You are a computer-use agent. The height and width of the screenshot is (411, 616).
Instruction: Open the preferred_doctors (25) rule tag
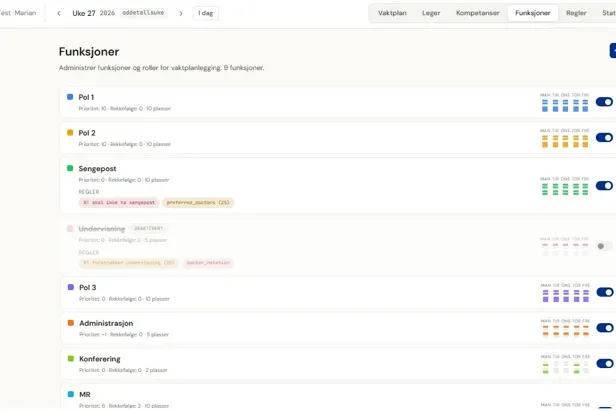(x=198, y=203)
